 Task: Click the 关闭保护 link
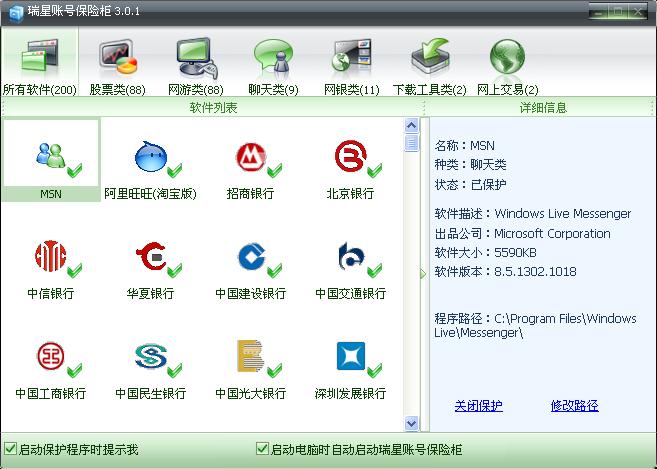tap(479, 405)
